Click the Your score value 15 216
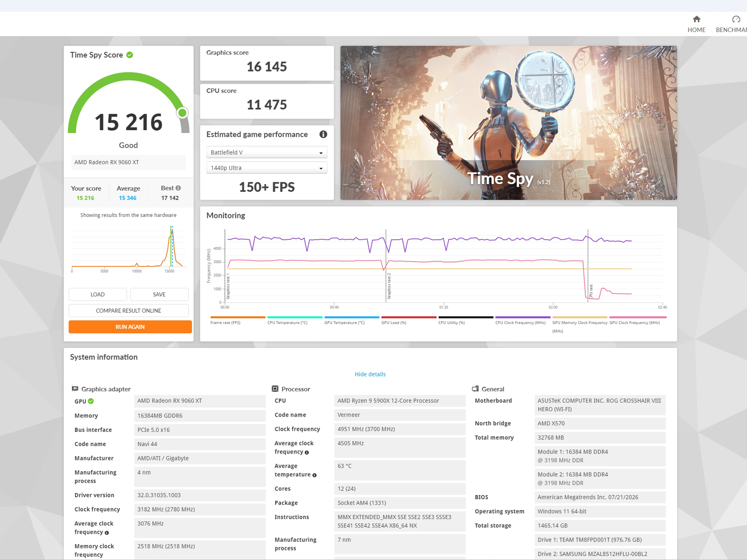This screenshot has width=747, height=560. pyautogui.click(x=85, y=198)
